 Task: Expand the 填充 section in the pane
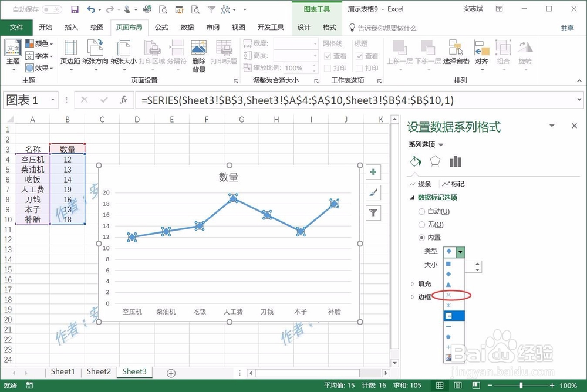425,283
